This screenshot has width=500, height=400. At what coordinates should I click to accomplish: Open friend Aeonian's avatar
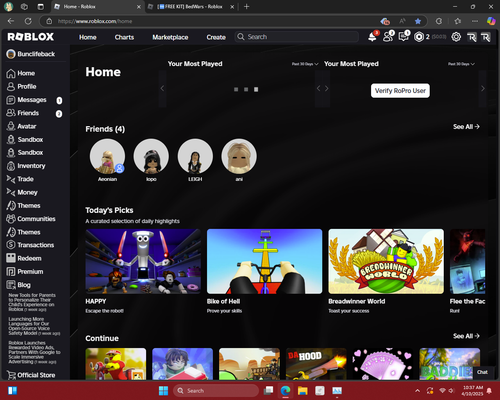pyautogui.click(x=107, y=156)
